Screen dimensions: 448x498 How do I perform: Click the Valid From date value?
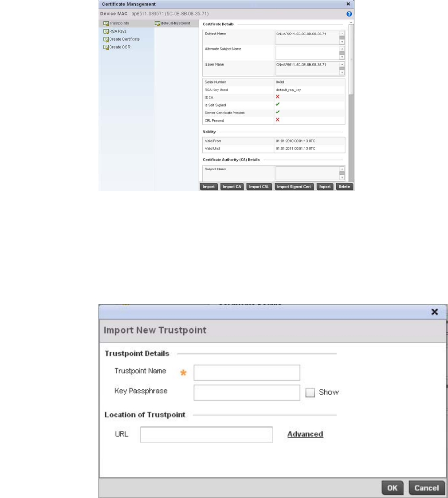(x=295, y=141)
